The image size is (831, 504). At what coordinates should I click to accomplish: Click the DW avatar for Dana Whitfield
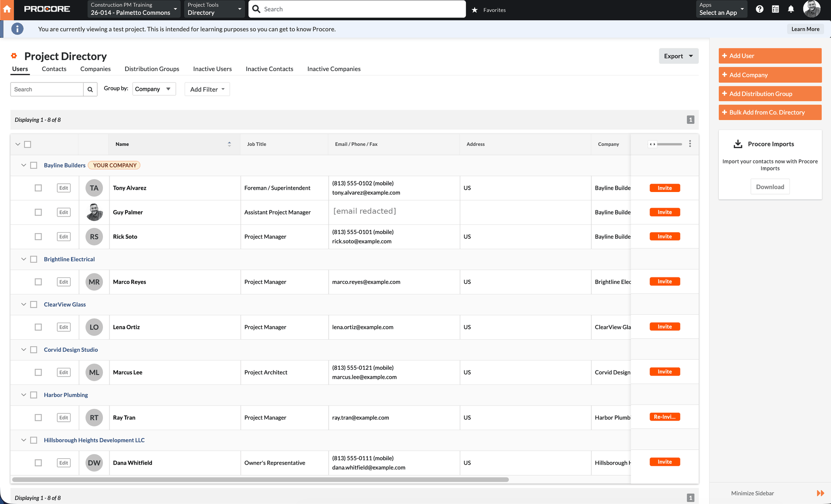(94, 463)
